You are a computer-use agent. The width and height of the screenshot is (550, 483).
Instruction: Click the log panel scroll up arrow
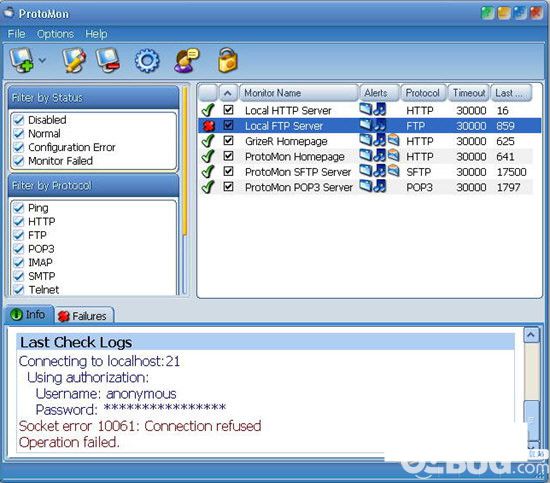tap(531, 335)
